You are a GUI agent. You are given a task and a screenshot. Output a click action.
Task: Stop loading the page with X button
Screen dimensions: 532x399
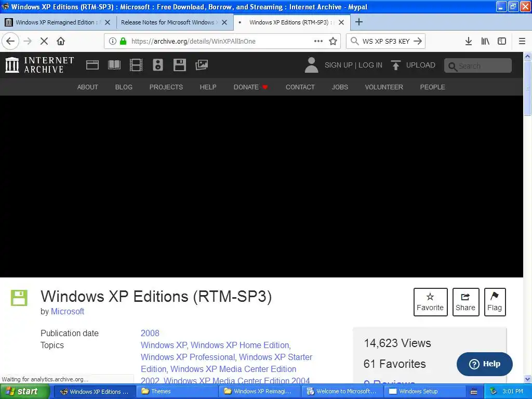(44, 41)
